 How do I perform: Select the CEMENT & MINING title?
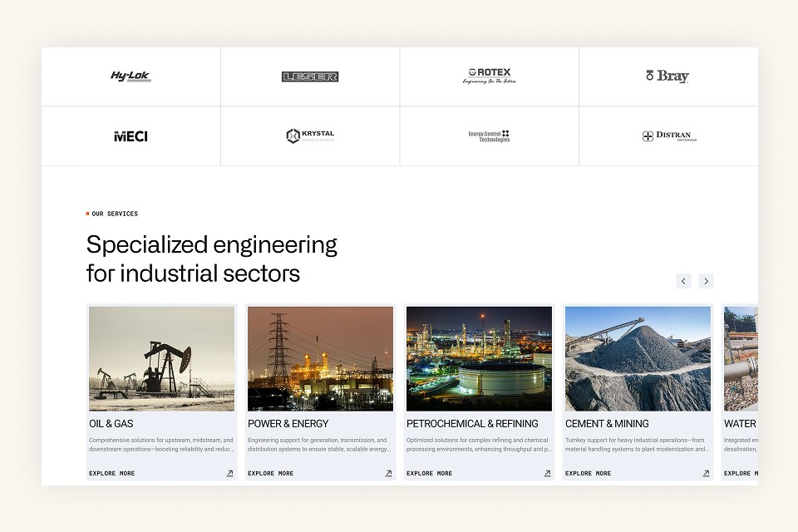[x=607, y=424]
